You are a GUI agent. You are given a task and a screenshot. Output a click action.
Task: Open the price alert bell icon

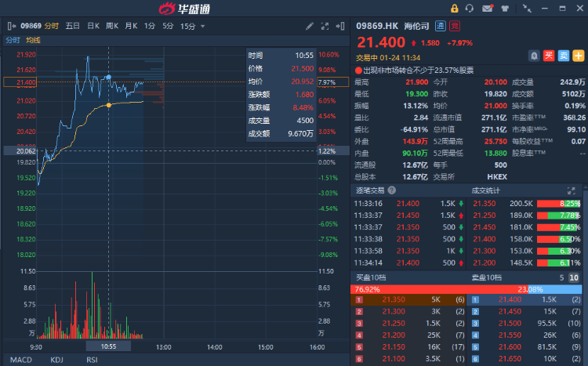coord(535,56)
